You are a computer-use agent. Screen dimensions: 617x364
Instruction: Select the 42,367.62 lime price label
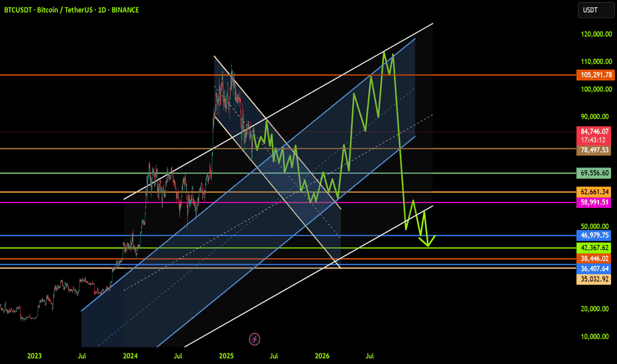click(x=594, y=248)
